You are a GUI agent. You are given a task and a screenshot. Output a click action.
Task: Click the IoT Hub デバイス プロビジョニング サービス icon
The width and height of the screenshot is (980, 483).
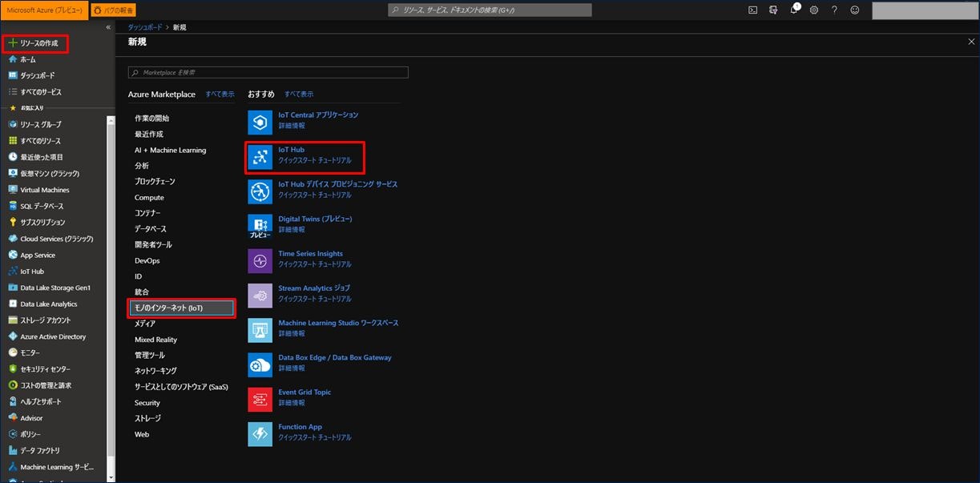click(260, 192)
